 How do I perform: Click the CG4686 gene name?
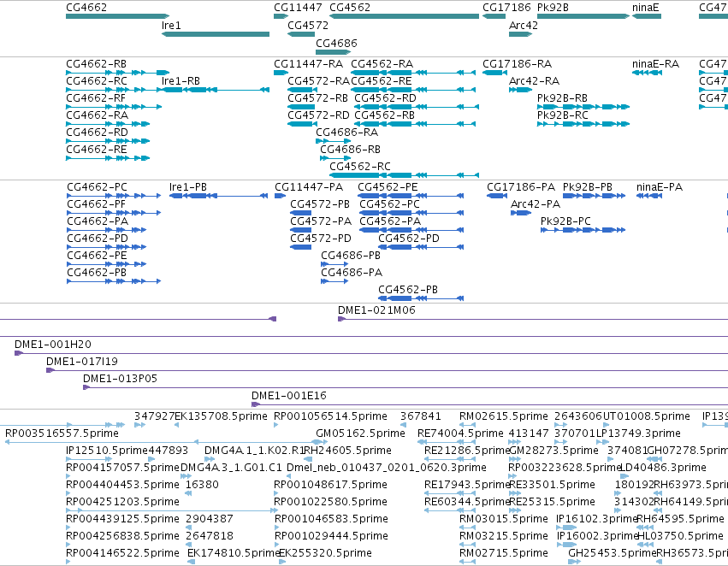[336, 43]
